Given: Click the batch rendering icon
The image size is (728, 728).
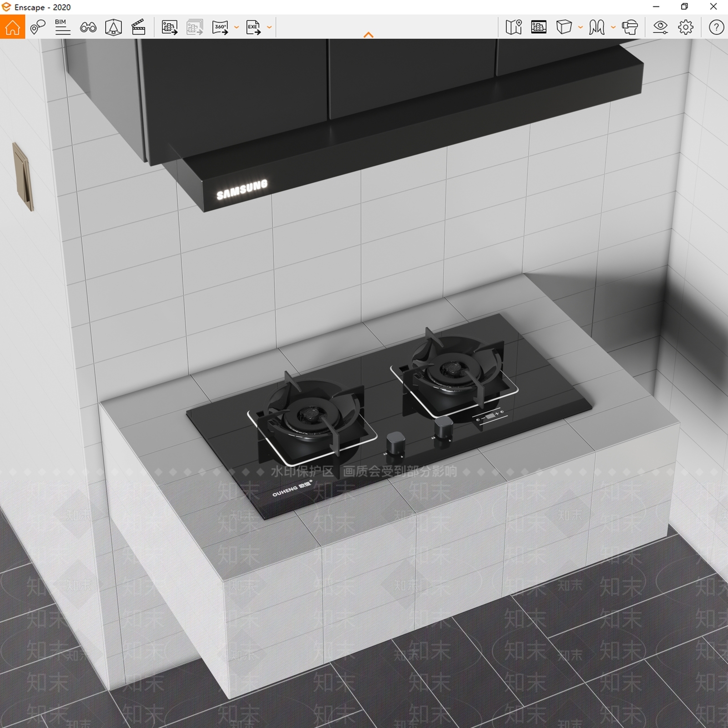Looking at the screenshot, I should (195, 27).
